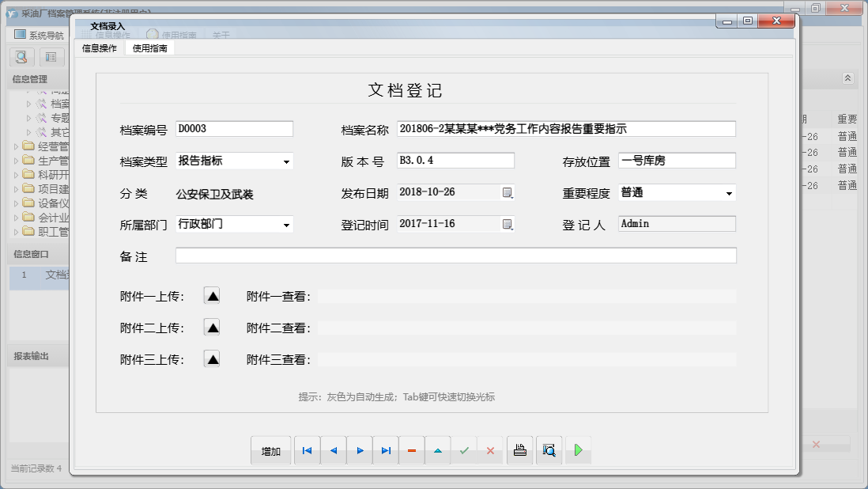Screen dimensions: 868x489
Task: Delete the current record using red minus icon
Action: [412, 449]
